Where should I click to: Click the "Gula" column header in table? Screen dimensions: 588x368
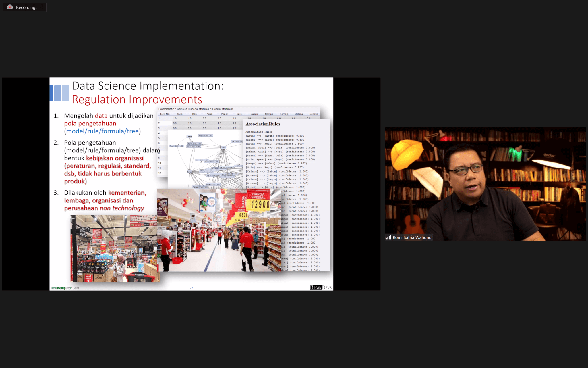180,114
